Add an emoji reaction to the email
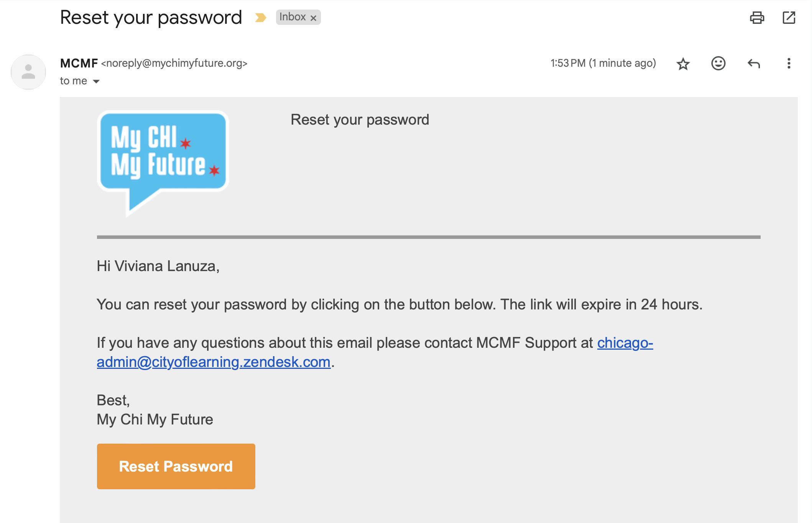This screenshot has height=523, width=812. coord(718,63)
